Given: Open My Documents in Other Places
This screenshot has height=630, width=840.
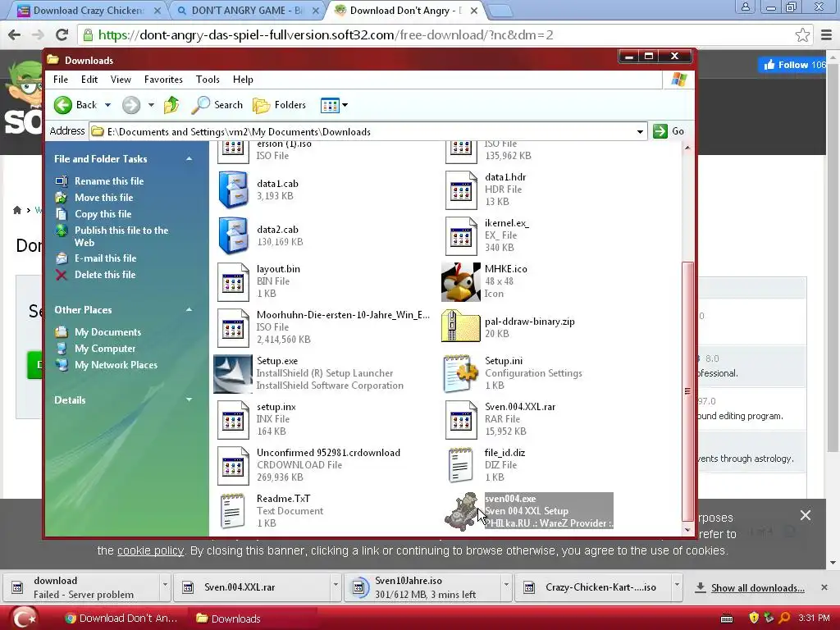Looking at the screenshot, I should coord(107,332).
